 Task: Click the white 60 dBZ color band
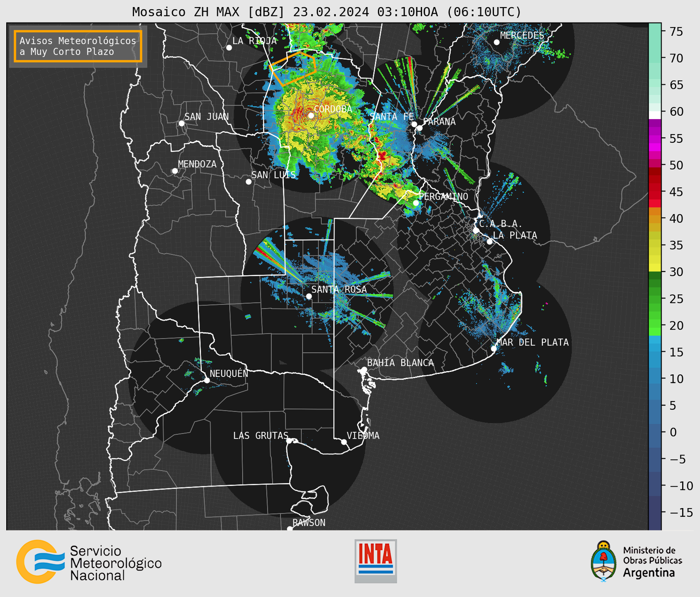[x=655, y=115]
